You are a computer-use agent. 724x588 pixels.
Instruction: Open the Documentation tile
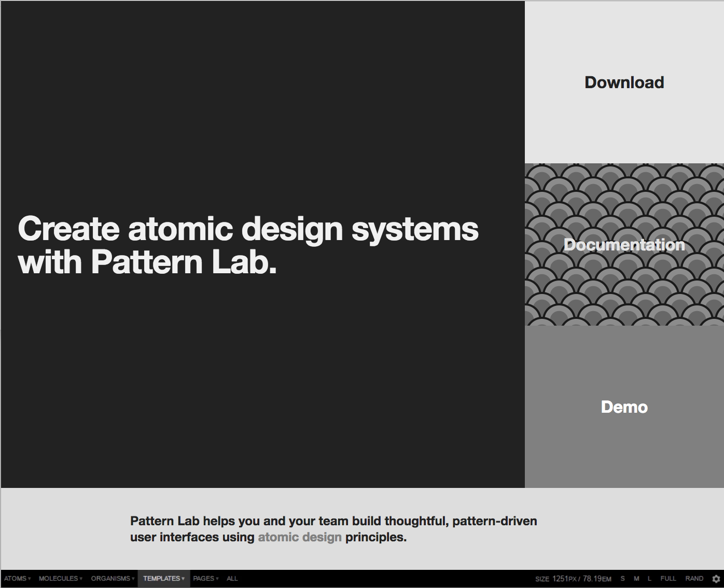pos(624,245)
